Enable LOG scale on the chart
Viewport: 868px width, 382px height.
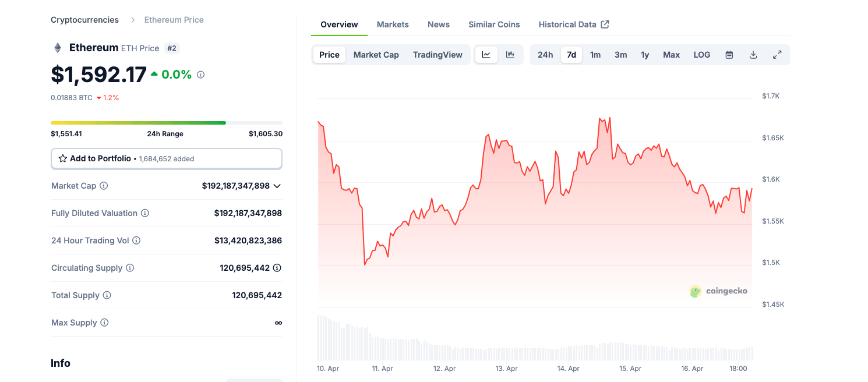tap(701, 54)
